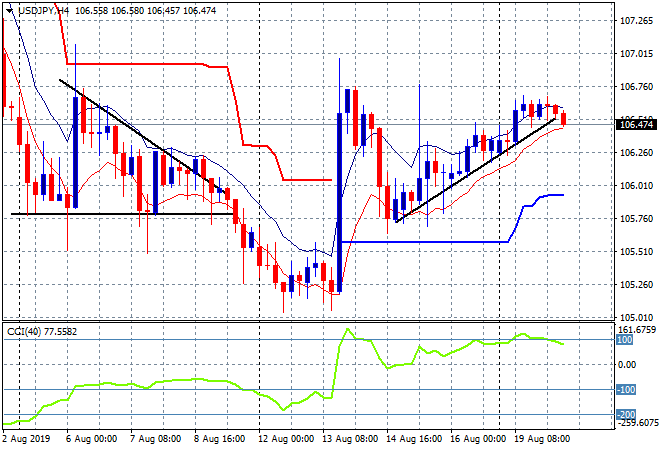Click the 105.510 price axis label
The image size is (660, 450).
point(636,252)
